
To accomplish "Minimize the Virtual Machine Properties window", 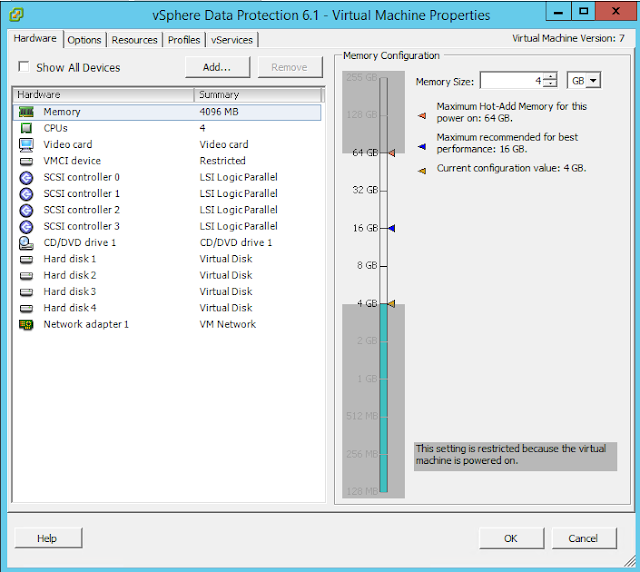I will pos(558,11).
